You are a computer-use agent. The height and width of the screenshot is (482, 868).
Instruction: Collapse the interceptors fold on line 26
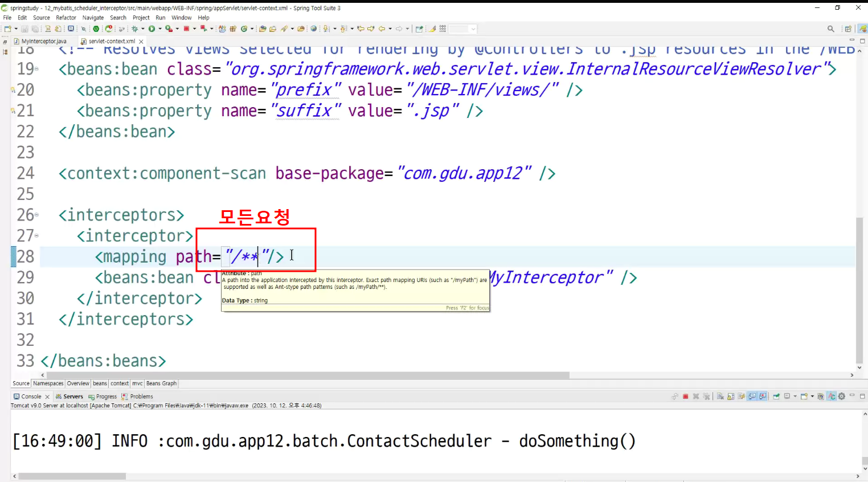pyautogui.click(x=36, y=215)
